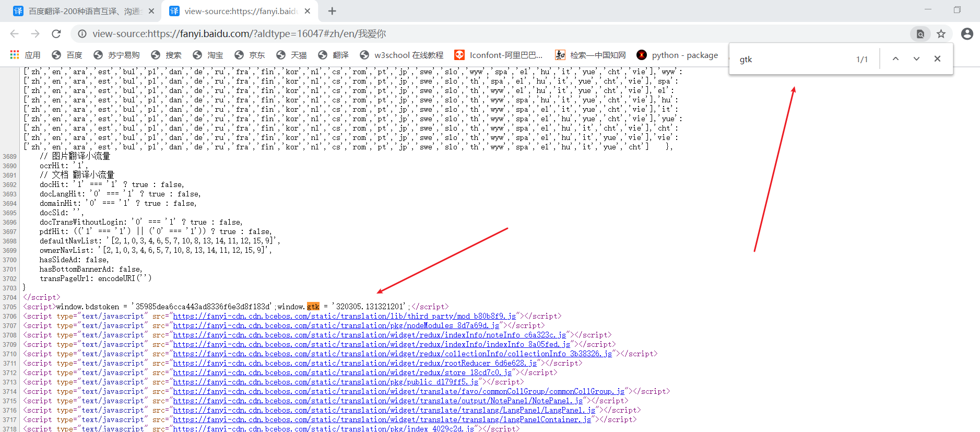Restore the browser window size
This screenshot has width=980, height=432.
click(957, 9)
